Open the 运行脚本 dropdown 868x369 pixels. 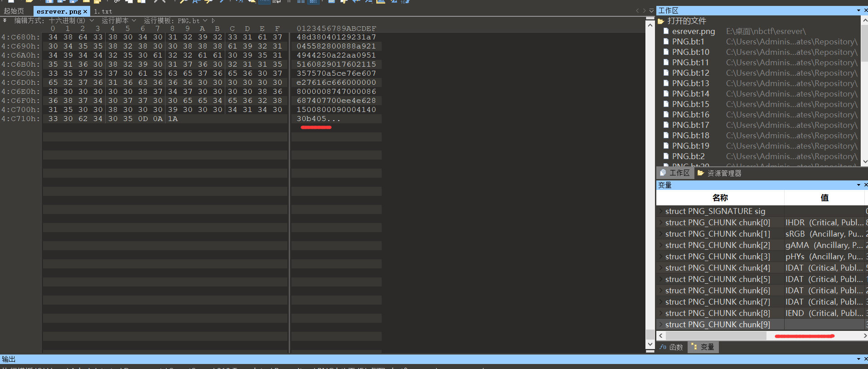[119, 20]
